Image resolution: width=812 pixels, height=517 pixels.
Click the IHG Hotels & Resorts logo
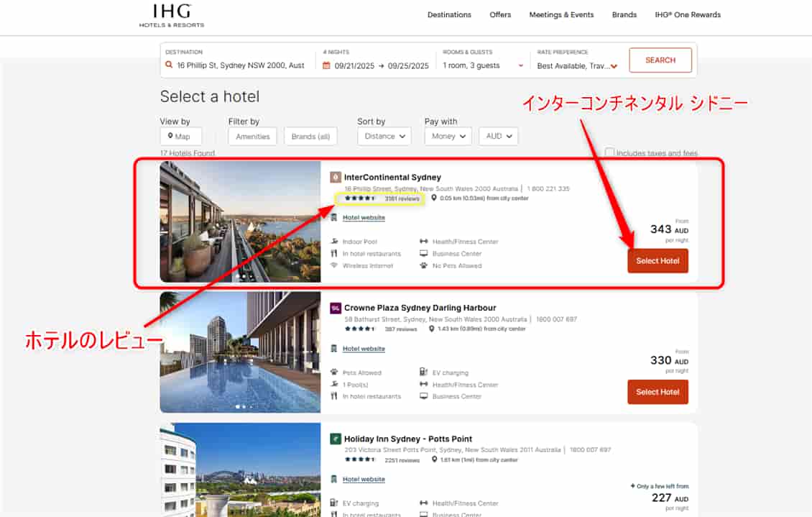pyautogui.click(x=172, y=16)
